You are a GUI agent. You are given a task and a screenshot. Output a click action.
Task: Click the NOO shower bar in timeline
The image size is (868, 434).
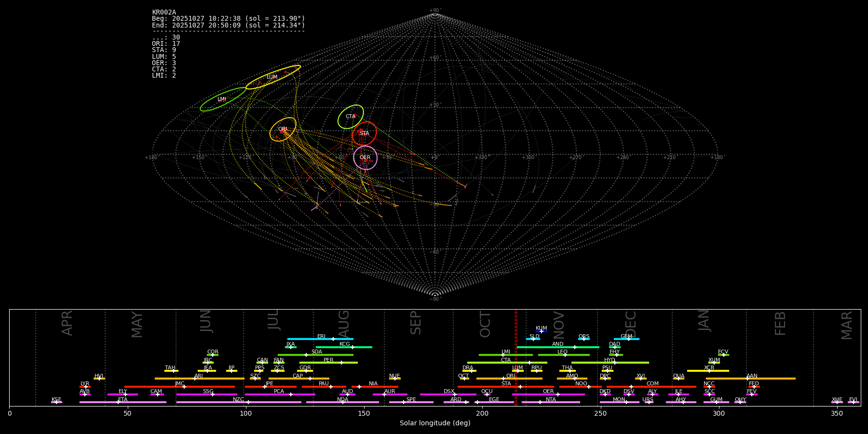click(581, 387)
